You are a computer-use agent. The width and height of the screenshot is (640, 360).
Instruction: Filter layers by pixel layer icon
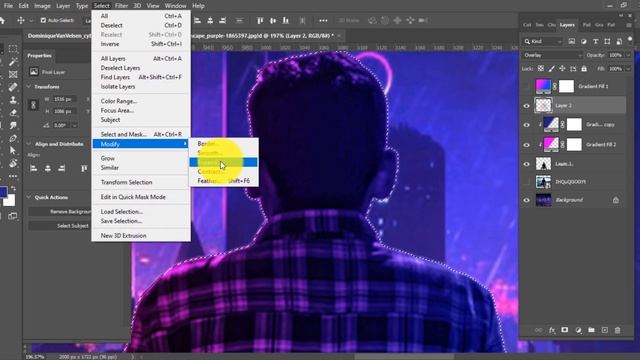(572, 42)
